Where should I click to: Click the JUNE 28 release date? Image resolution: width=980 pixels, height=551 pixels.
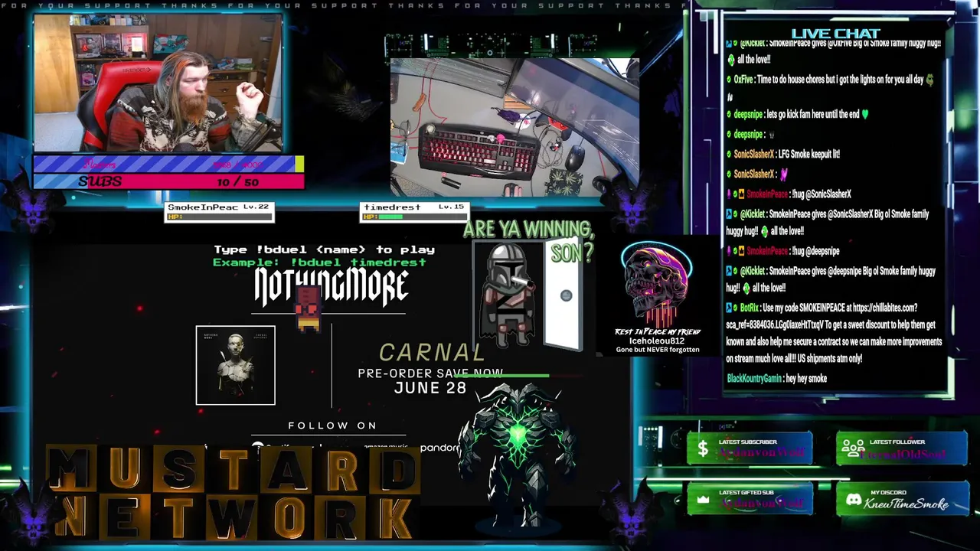click(430, 388)
